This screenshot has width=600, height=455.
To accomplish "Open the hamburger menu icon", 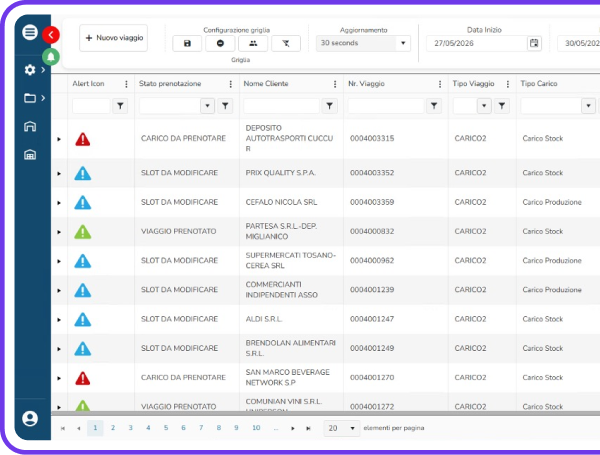I will [30, 32].
